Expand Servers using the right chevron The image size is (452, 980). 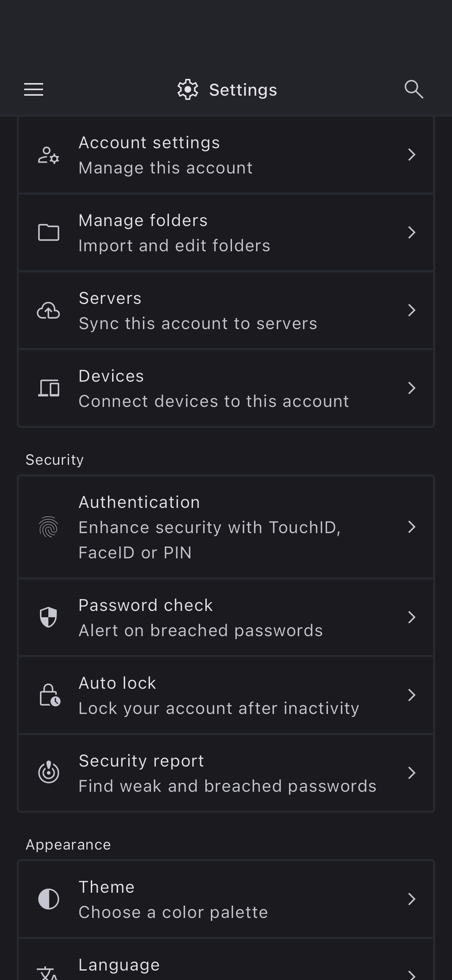click(x=411, y=311)
